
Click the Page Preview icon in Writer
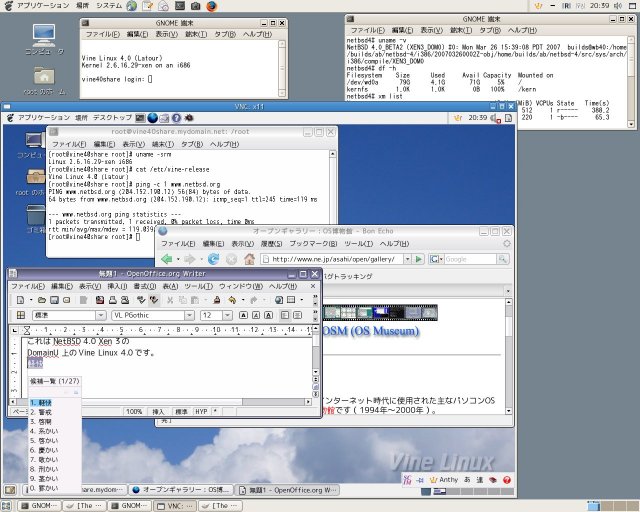tap(125, 300)
